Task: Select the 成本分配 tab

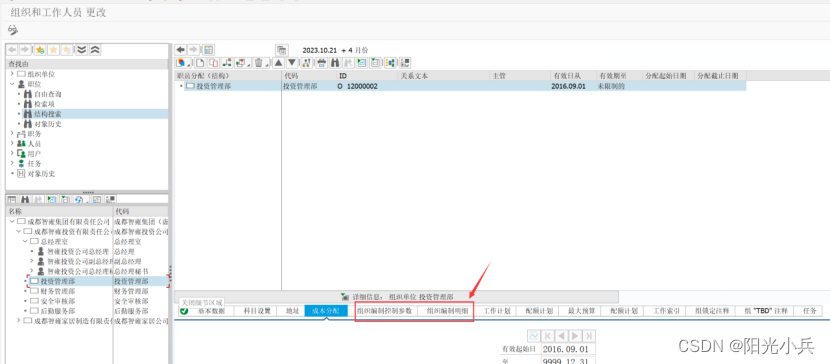Action: [326, 311]
